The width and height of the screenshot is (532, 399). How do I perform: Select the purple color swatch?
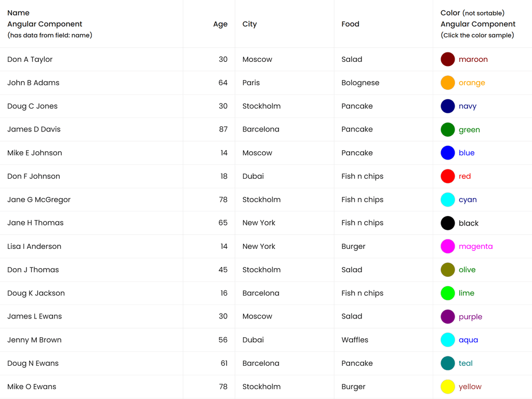pyautogui.click(x=448, y=316)
